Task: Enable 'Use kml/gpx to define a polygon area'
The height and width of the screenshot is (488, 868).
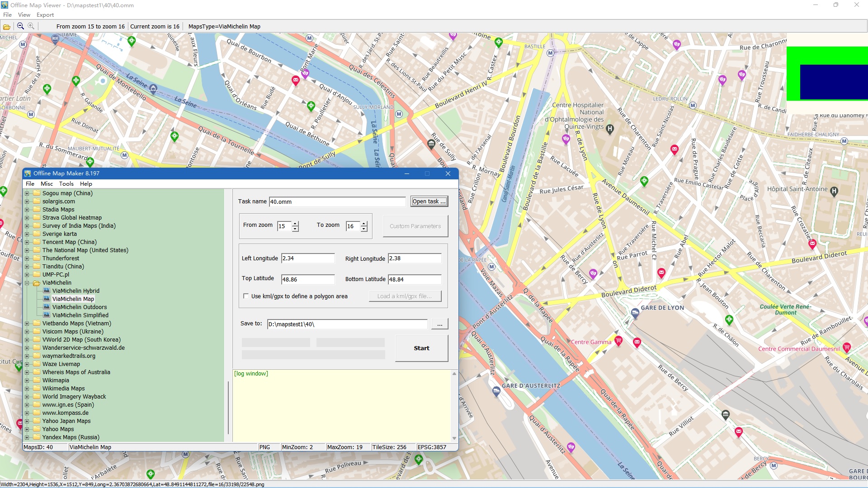Action: pos(246,296)
